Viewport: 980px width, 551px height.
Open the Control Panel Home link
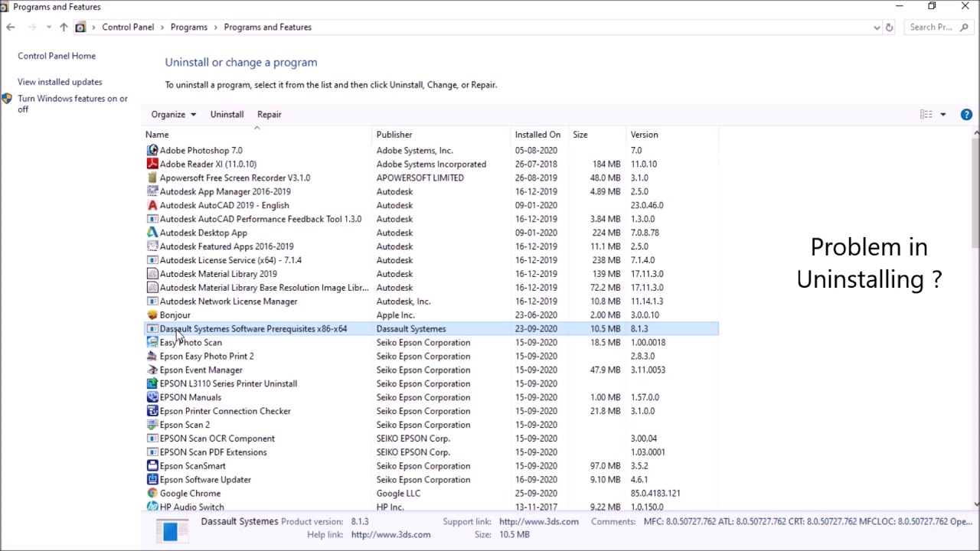pyautogui.click(x=57, y=56)
